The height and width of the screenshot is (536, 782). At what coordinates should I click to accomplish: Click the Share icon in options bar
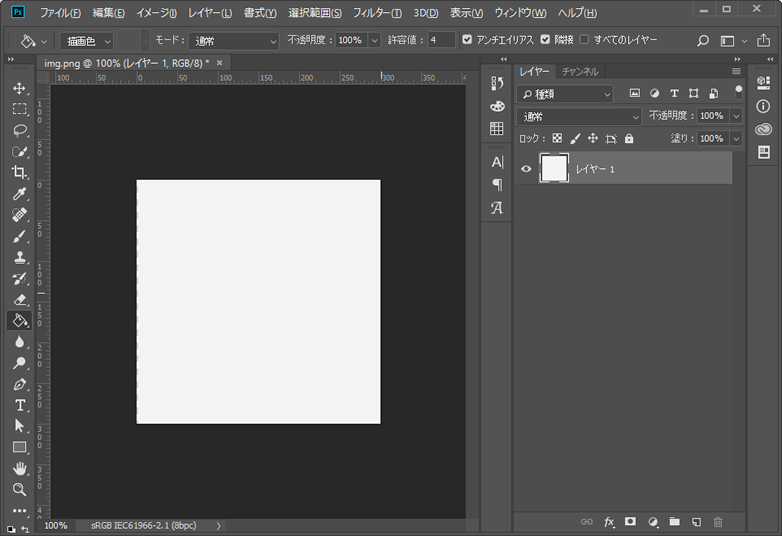point(763,40)
